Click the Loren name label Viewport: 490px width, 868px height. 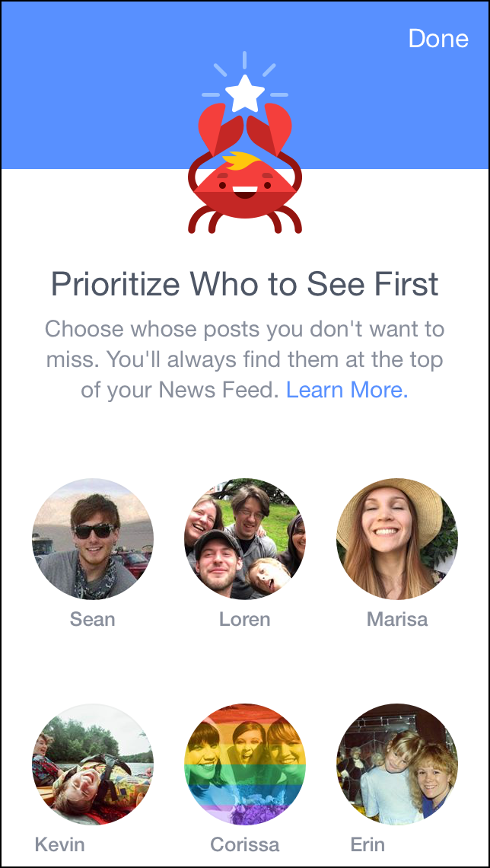[x=245, y=619]
